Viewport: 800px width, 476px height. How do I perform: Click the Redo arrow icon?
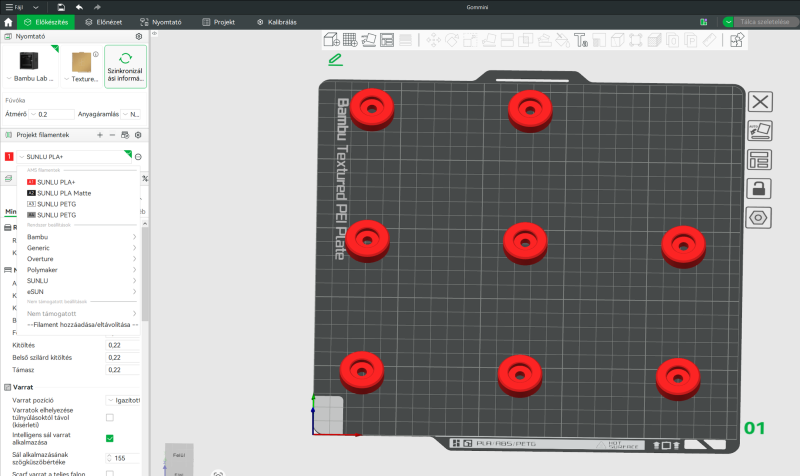pos(97,7)
